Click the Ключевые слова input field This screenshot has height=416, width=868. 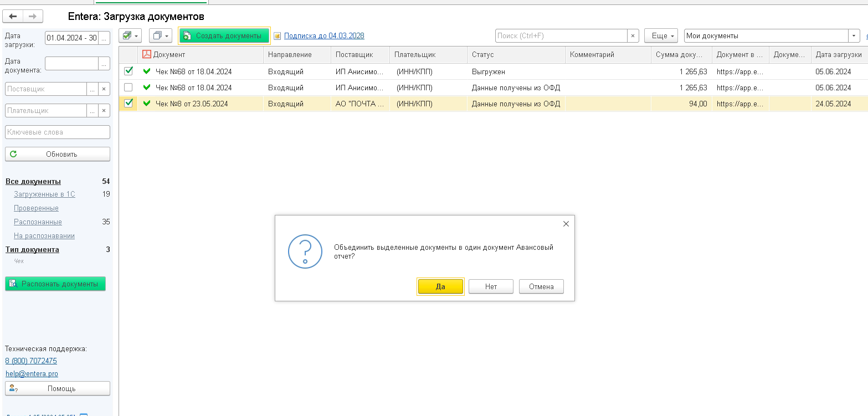(58, 132)
